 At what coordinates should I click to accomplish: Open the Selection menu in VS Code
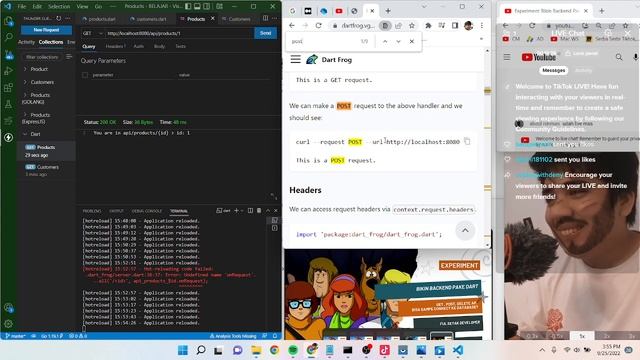pyautogui.click(x=59, y=7)
